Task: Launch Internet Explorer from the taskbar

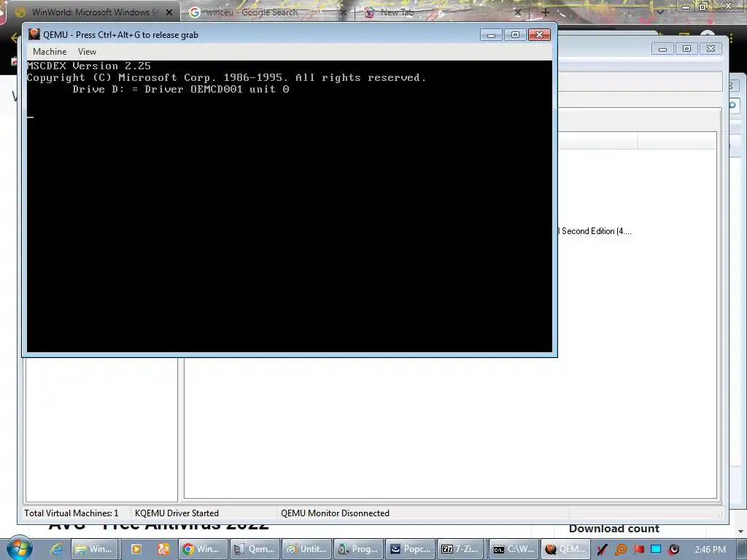Action: pyautogui.click(x=56, y=549)
